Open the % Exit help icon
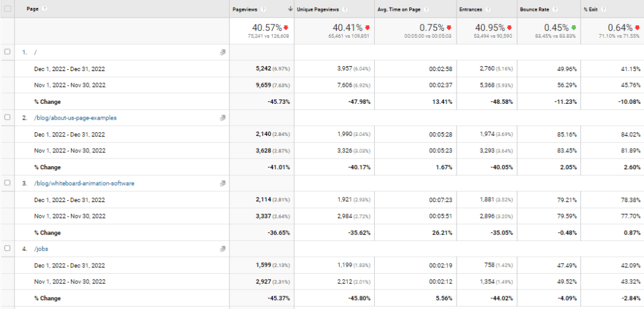644x309 pixels. pyautogui.click(x=603, y=9)
